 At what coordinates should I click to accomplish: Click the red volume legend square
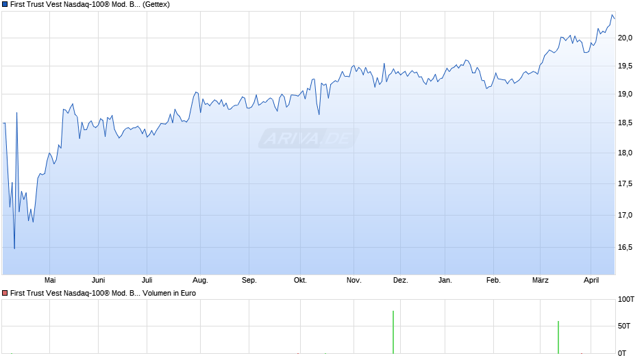[5, 293]
